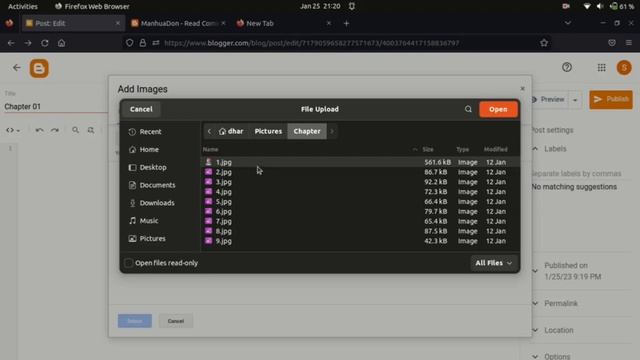The width and height of the screenshot is (640, 360).
Task: Open the Blogger help icon
Action: click(x=567, y=67)
